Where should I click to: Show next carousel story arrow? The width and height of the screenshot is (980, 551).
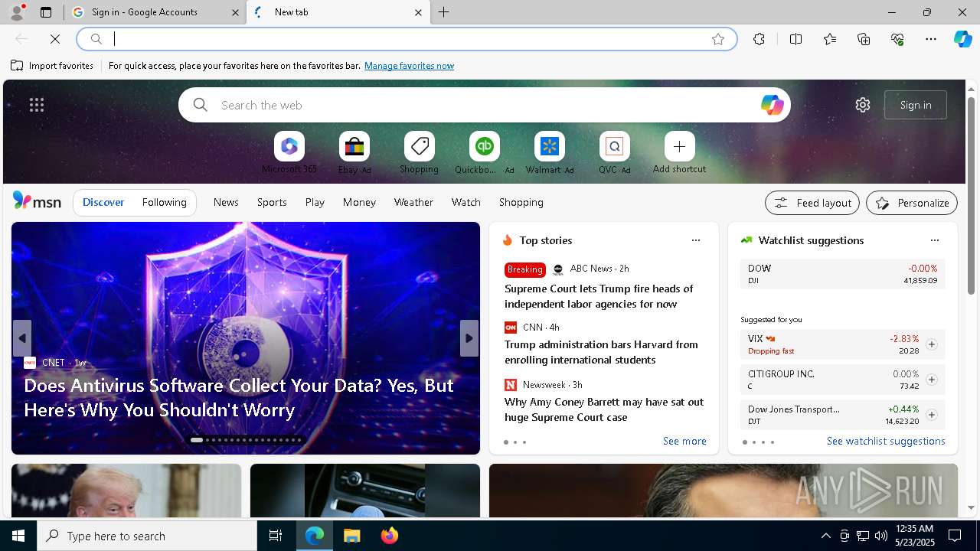(469, 338)
